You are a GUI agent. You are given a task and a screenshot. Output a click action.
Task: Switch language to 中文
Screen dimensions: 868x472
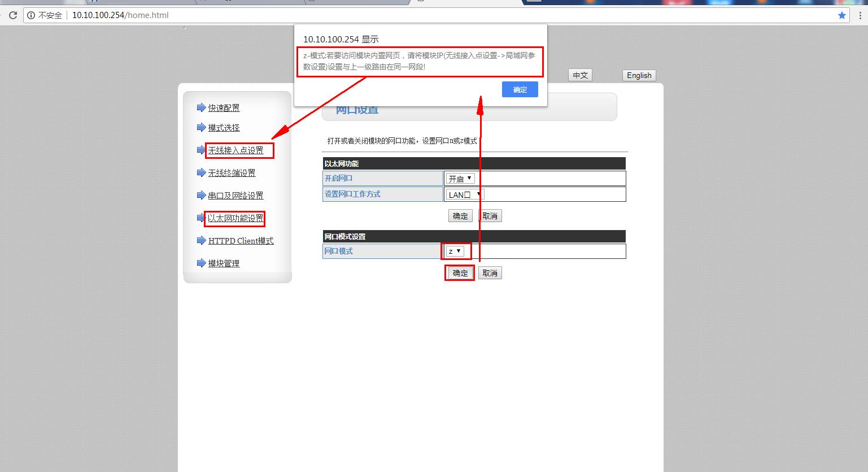tap(580, 75)
